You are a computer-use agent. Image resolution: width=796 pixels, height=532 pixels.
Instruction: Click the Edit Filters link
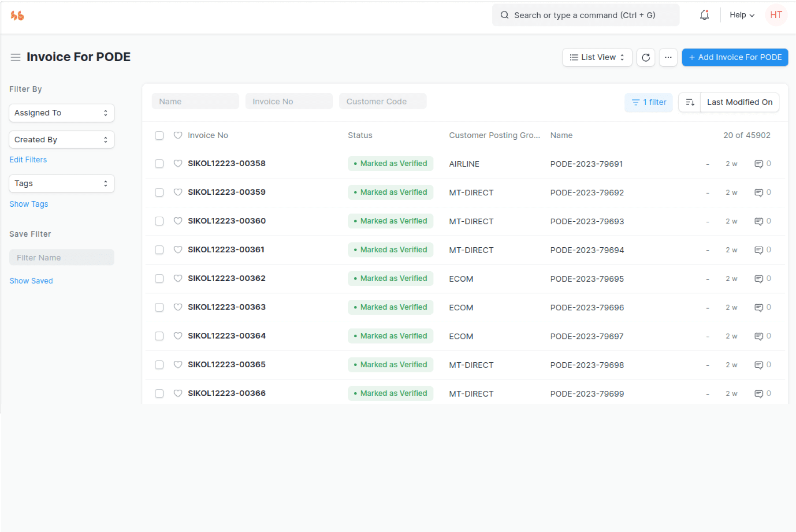click(28, 160)
